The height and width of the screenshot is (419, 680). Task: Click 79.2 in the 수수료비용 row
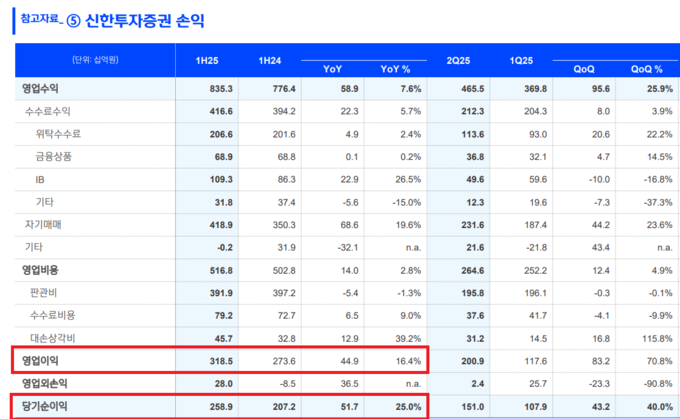pos(224,316)
